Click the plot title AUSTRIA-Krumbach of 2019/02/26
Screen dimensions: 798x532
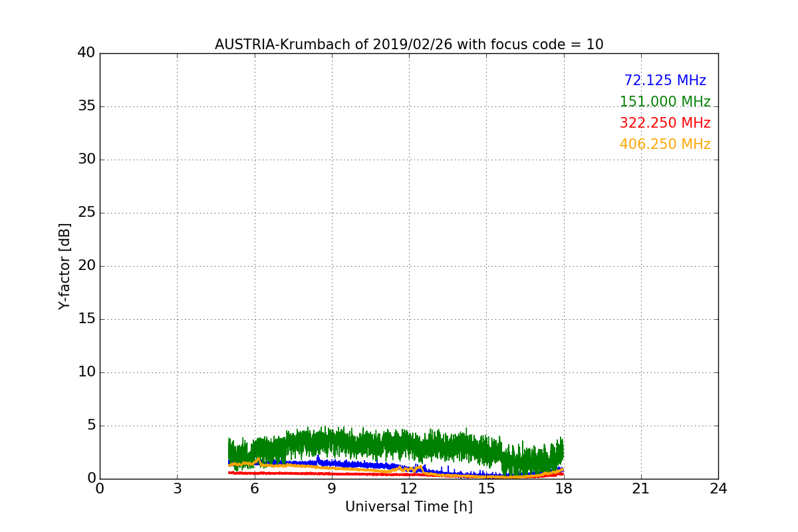[x=409, y=45]
